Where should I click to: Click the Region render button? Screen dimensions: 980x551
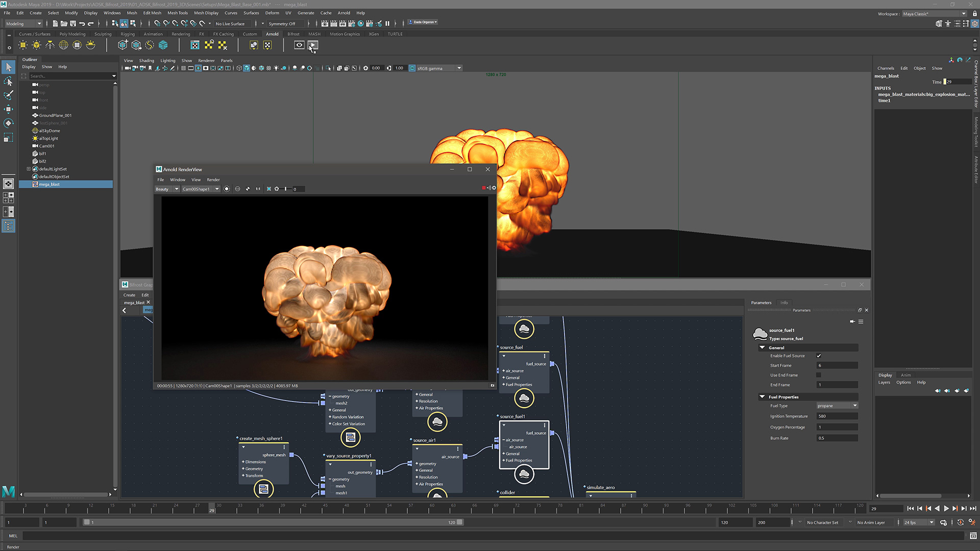click(x=268, y=189)
